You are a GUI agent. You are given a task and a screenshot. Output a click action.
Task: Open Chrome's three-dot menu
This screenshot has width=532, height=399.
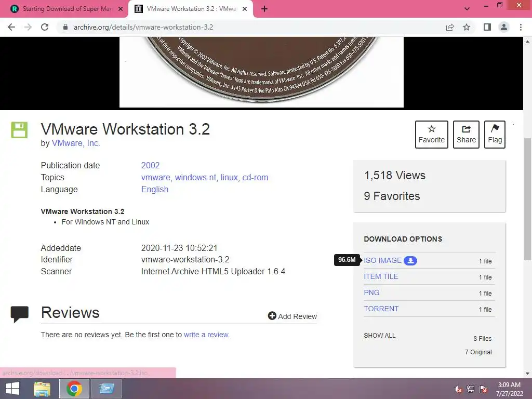coord(521,27)
